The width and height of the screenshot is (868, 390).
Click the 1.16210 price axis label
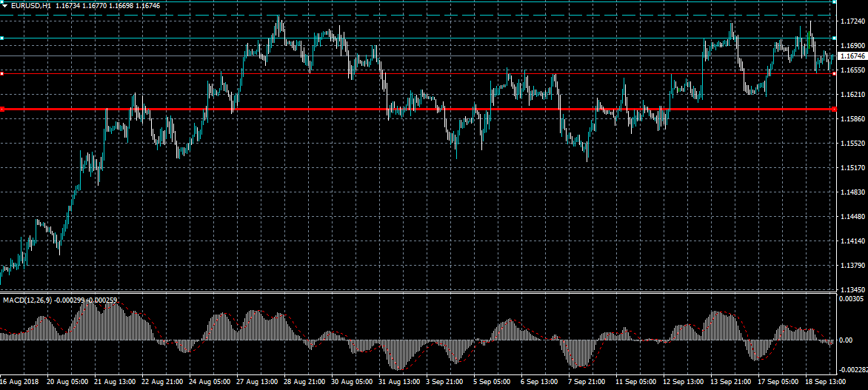(x=852, y=95)
